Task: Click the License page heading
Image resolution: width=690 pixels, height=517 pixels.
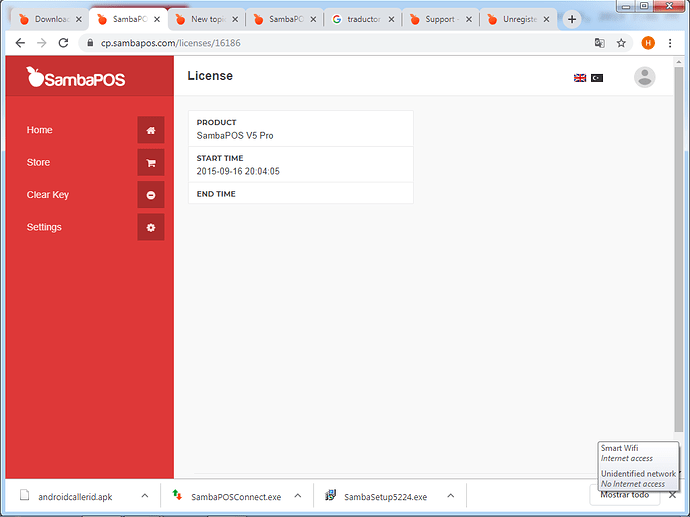Action: tap(210, 76)
